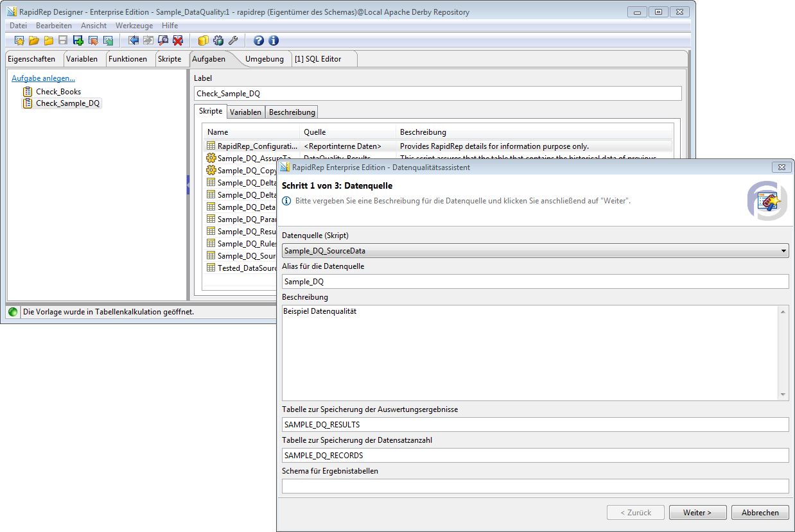Click the grey floppy disk save icon

pyautogui.click(x=63, y=40)
